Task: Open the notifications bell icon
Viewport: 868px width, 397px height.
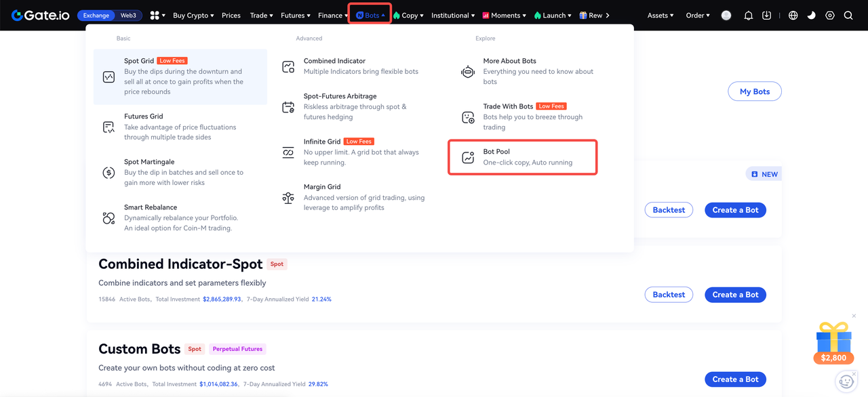Action: (x=749, y=16)
